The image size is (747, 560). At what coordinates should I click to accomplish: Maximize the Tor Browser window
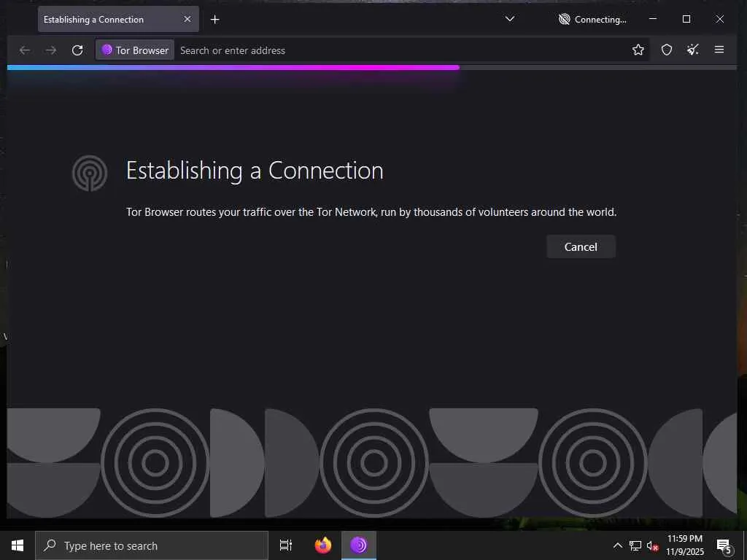[x=686, y=19]
